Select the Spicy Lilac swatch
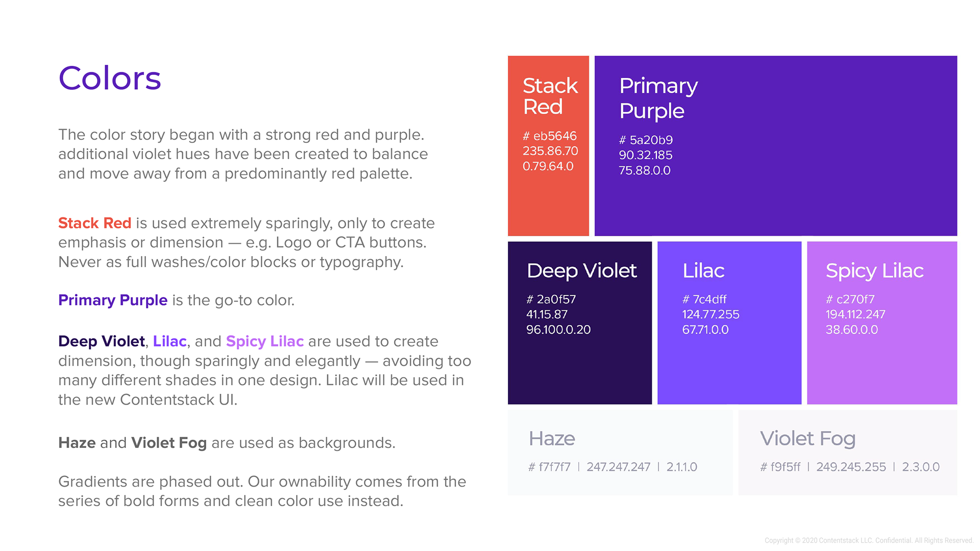 tap(882, 323)
